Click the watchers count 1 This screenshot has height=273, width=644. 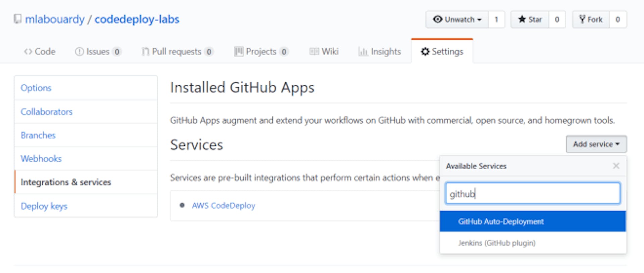click(496, 19)
